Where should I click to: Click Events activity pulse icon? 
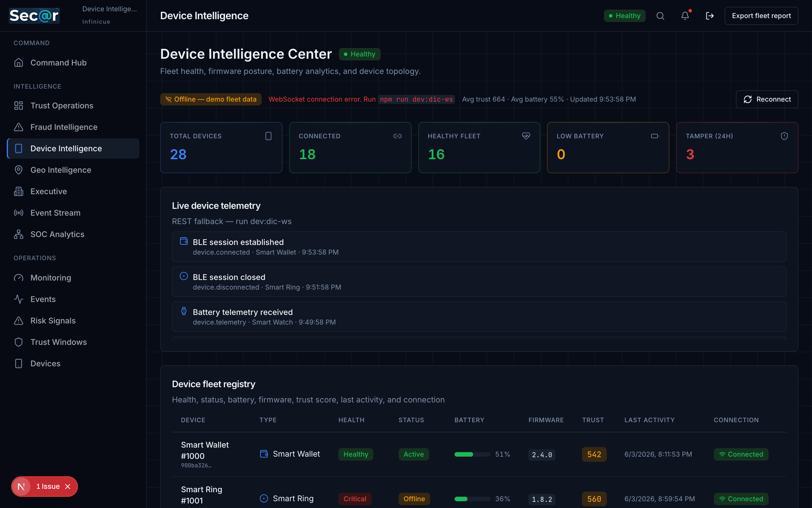[x=19, y=299]
